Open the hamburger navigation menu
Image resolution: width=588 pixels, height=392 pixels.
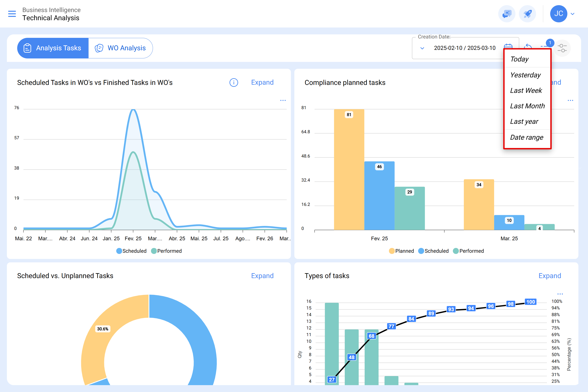tap(12, 14)
